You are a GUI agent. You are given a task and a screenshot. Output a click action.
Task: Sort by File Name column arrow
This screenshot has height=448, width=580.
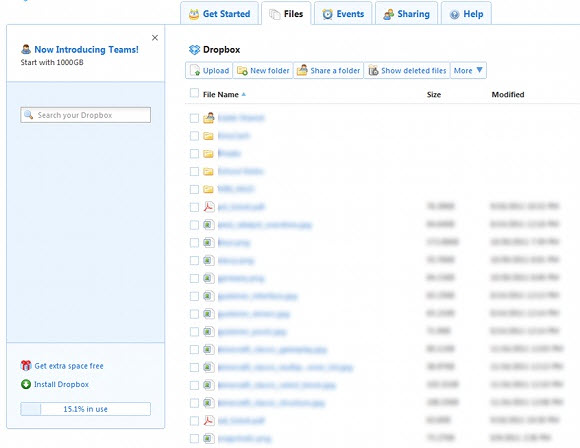click(244, 94)
